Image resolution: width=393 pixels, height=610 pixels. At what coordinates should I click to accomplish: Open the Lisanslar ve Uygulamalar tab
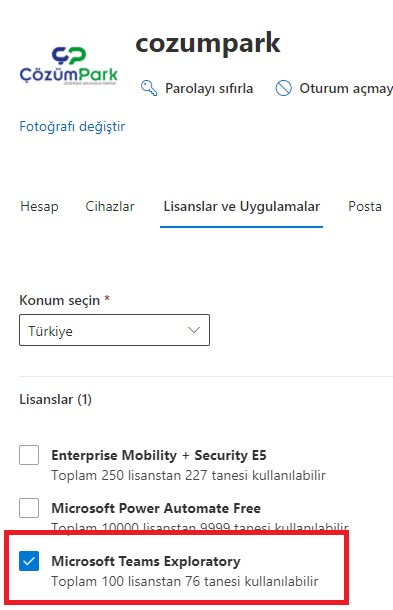tap(242, 206)
